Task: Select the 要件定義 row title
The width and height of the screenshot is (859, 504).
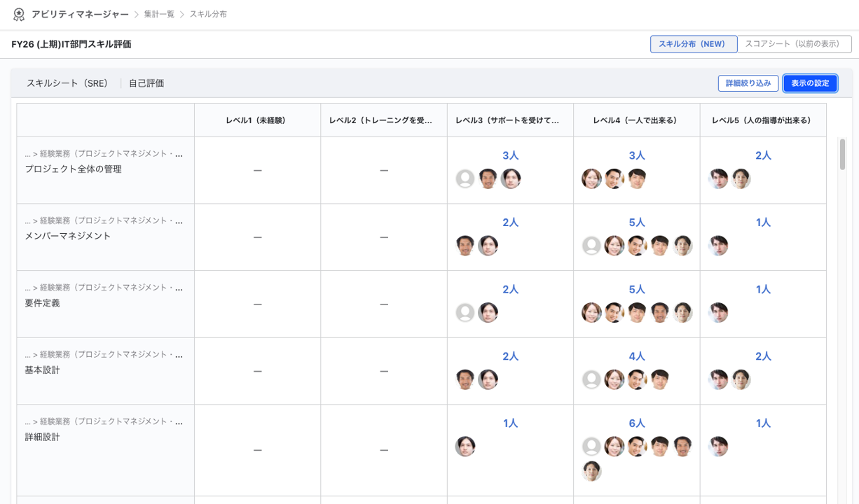Action: [x=42, y=303]
